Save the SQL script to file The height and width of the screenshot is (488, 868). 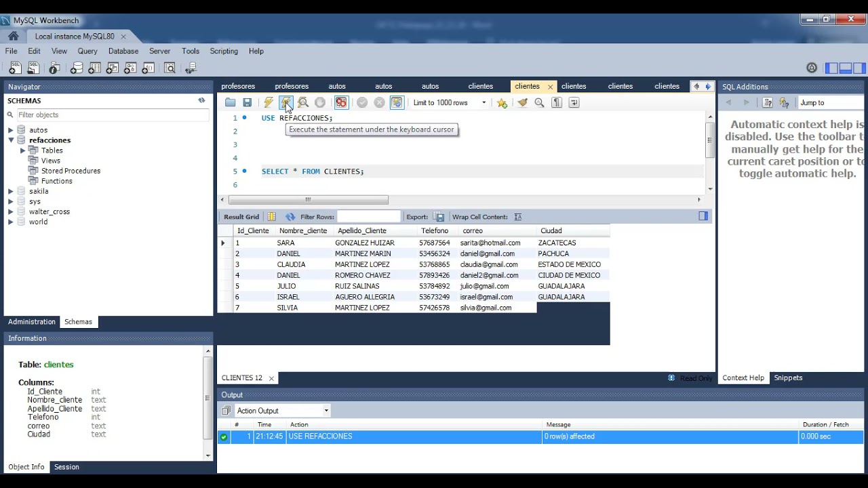(248, 103)
